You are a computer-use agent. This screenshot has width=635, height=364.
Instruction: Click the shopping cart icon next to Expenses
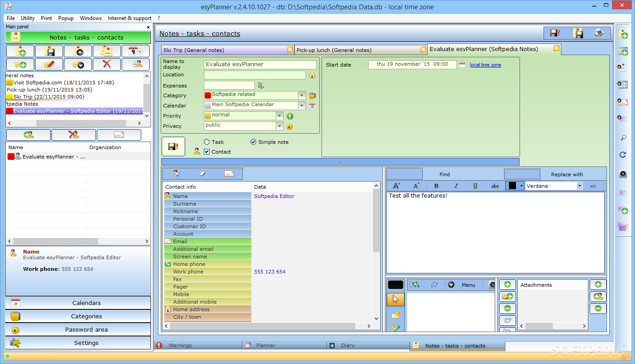pos(261,85)
